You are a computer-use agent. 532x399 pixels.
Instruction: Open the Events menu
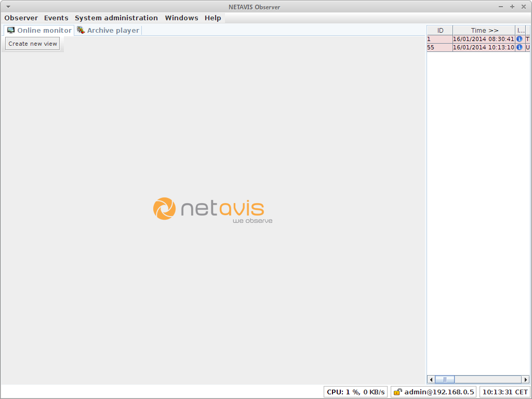tap(56, 18)
